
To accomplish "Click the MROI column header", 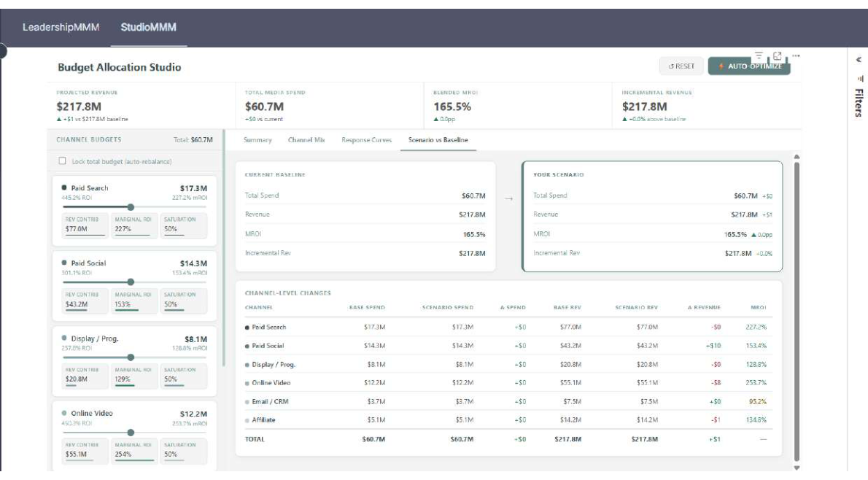I will (759, 308).
